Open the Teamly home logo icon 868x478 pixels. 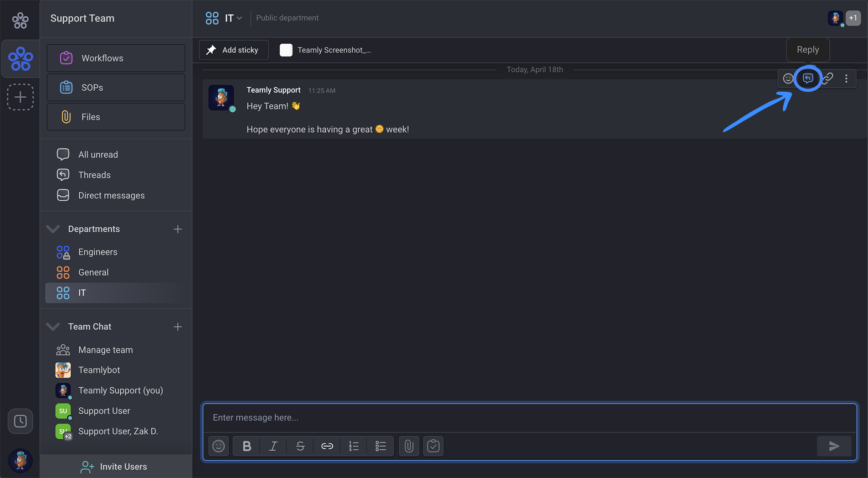tap(20, 20)
